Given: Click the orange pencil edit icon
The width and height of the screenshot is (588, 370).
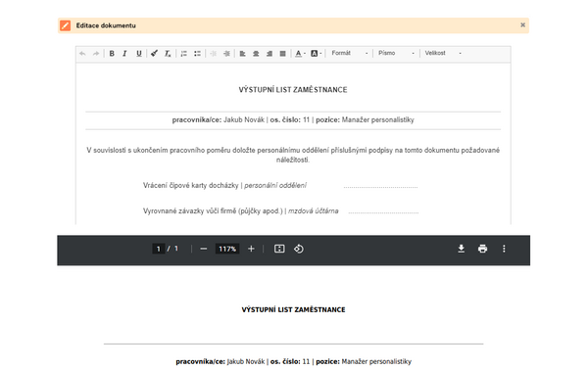Looking at the screenshot, I should tap(66, 25).
